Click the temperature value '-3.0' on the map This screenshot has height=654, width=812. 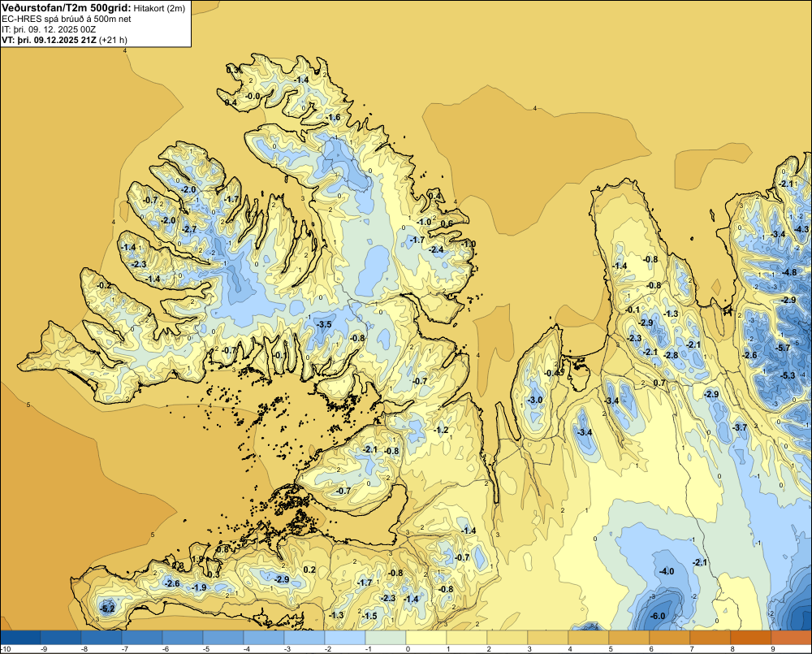pos(535,400)
